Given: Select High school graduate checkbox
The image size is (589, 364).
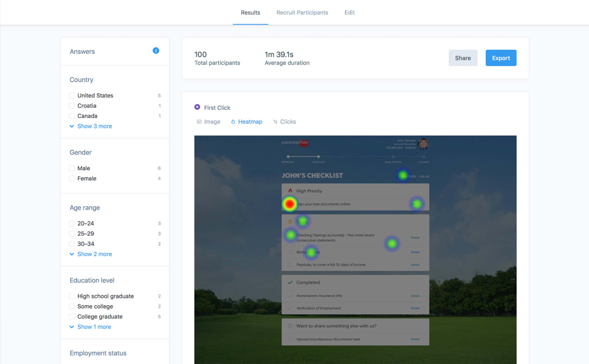Looking at the screenshot, I should pos(72,296).
